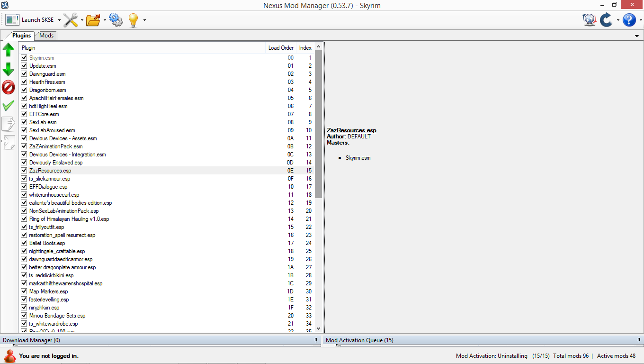The height and width of the screenshot is (364, 644).
Task: Open the blue help question icon
Action: (x=629, y=20)
